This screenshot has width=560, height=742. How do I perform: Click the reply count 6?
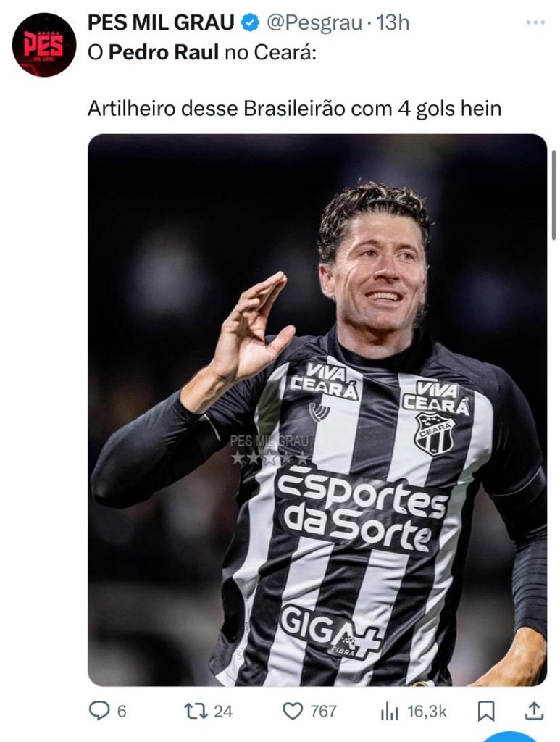[x=122, y=712]
